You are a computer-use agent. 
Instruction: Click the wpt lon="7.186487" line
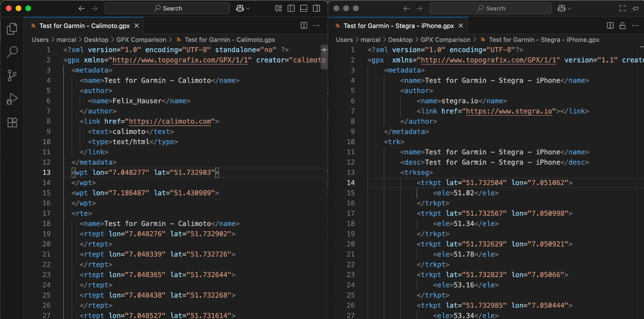(x=145, y=193)
